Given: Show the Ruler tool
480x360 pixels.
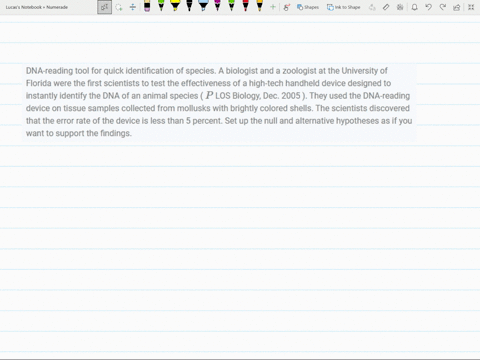Looking at the screenshot, I should [386, 7].
